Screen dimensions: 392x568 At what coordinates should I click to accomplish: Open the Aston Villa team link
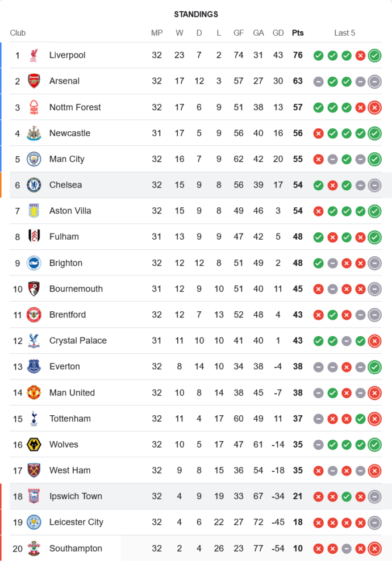point(70,211)
